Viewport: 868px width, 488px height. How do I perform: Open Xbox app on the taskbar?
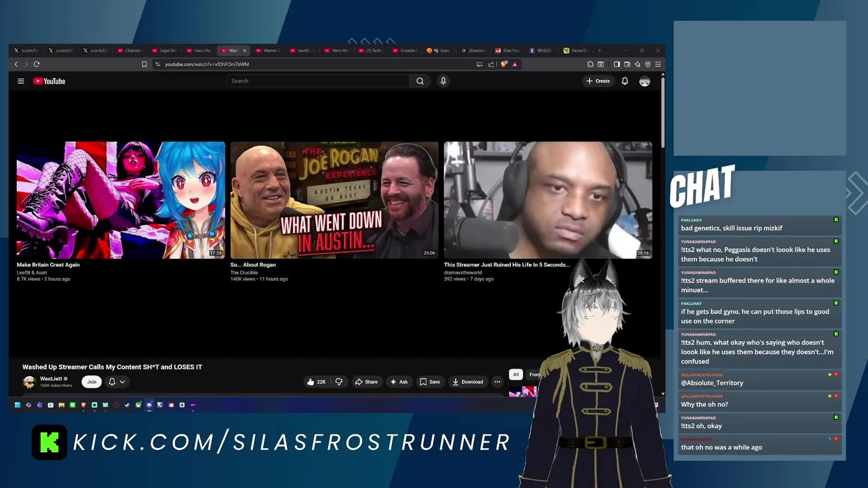138,405
